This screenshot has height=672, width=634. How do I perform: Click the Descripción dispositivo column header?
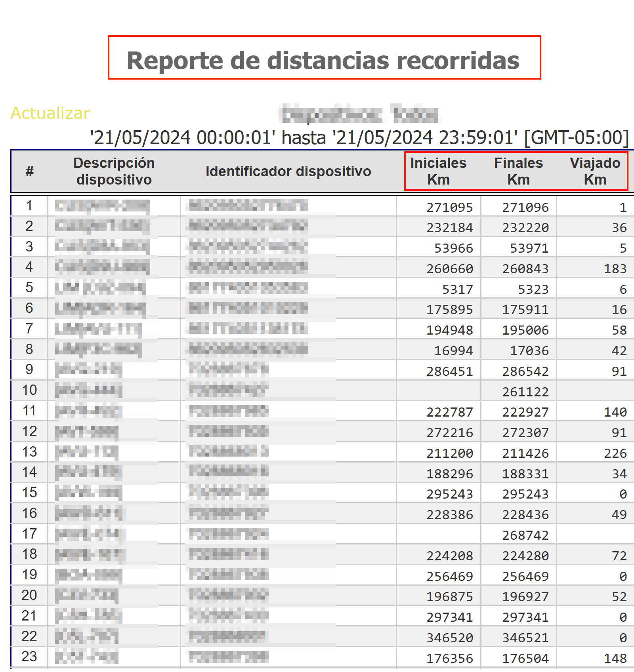[x=114, y=171]
